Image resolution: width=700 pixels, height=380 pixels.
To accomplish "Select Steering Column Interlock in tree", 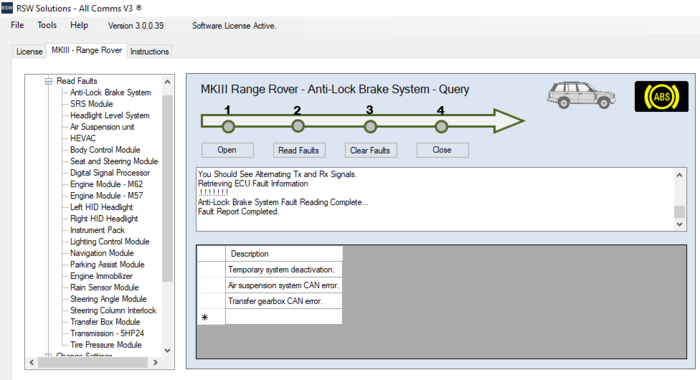I will [x=113, y=310].
